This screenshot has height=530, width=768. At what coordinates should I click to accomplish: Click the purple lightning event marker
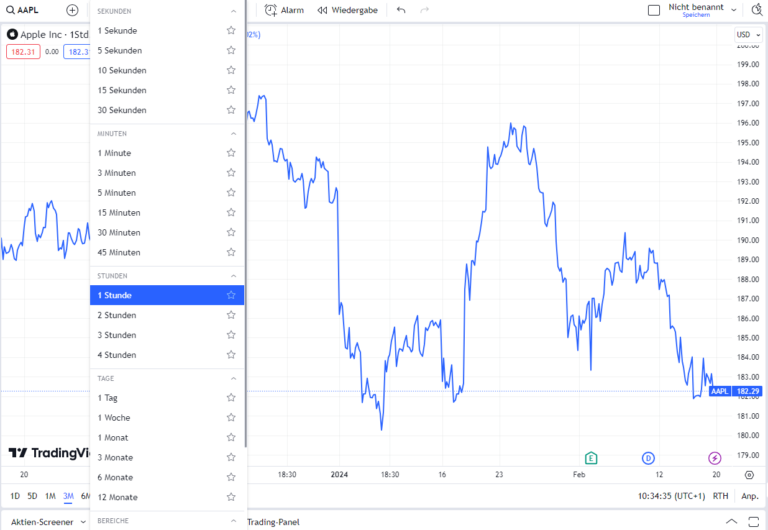(715, 458)
